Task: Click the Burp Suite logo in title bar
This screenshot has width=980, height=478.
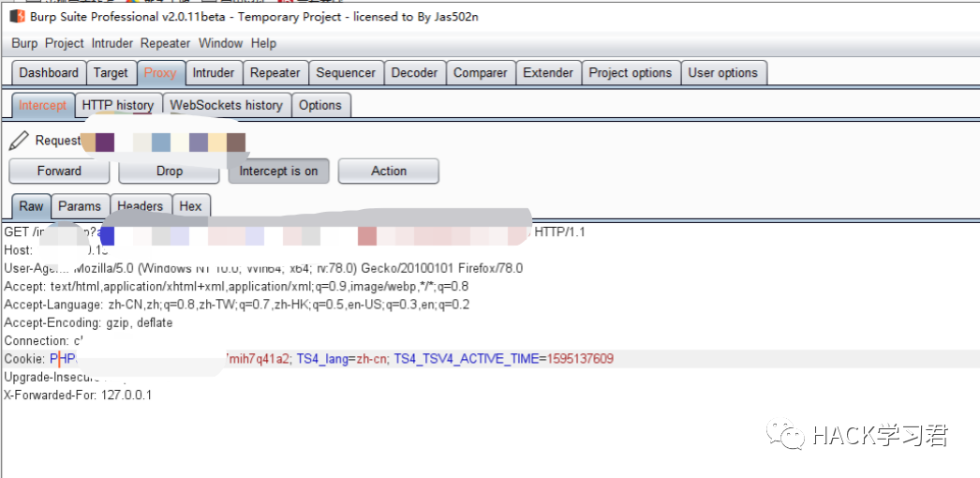Action: click(16, 17)
